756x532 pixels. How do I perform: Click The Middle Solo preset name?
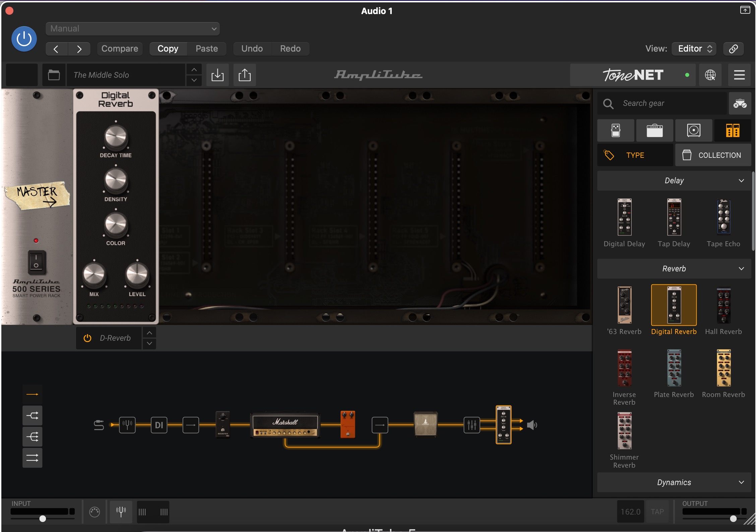(126, 75)
